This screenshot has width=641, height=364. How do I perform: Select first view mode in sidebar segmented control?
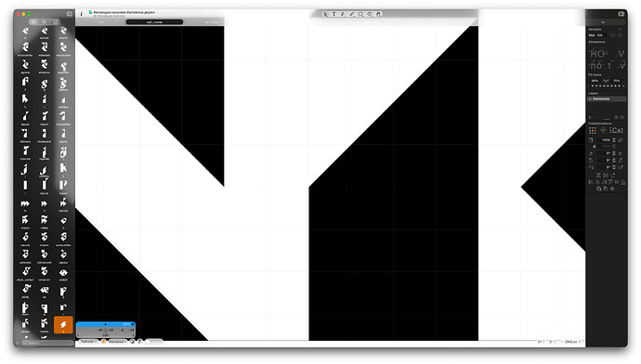pos(34,21)
